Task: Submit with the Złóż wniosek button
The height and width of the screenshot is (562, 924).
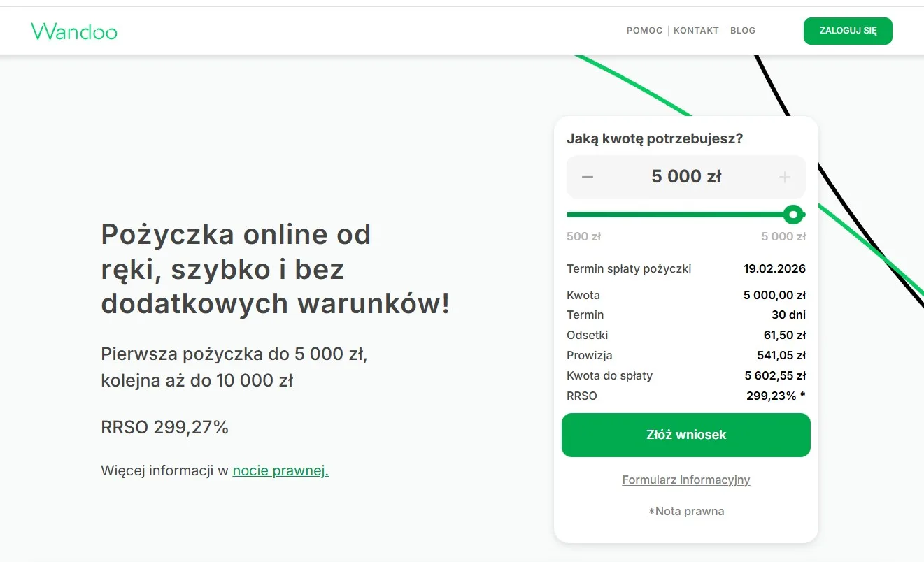Action: click(685, 435)
